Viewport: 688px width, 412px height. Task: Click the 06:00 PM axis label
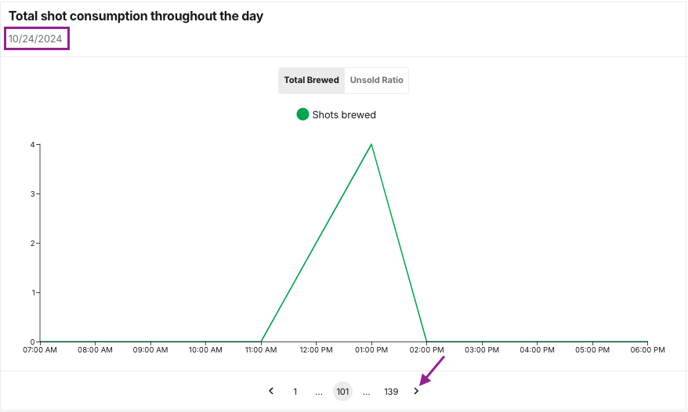pos(647,350)
